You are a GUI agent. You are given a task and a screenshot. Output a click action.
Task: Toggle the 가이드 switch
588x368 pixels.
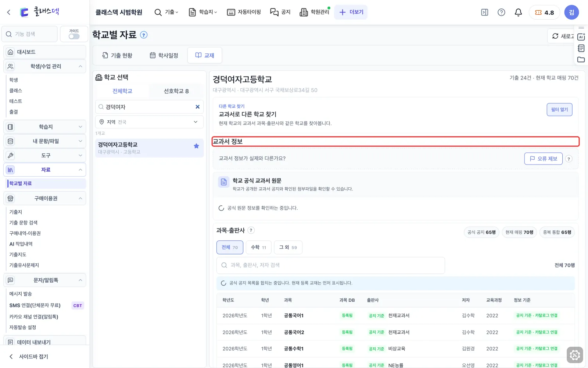(74, 36)
